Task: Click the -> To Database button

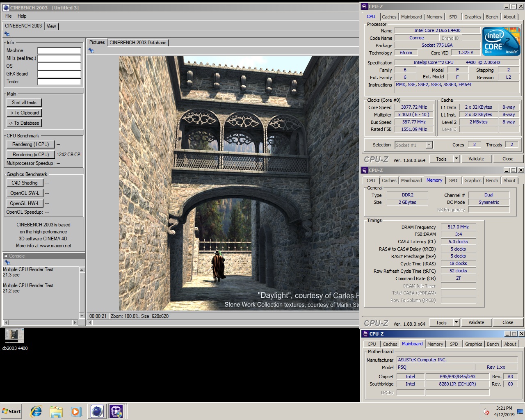Action: (24, 123)
